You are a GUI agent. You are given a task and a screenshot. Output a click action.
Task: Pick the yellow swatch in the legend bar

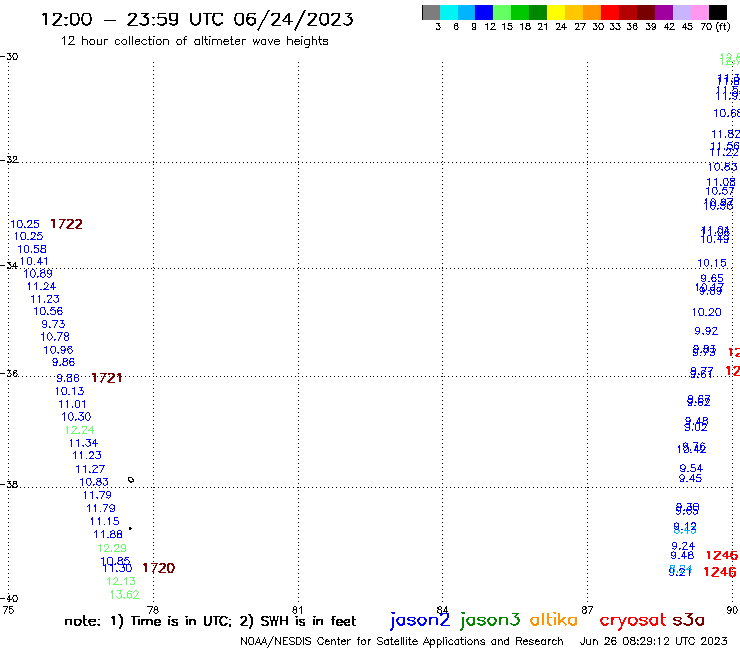[556, 12]
